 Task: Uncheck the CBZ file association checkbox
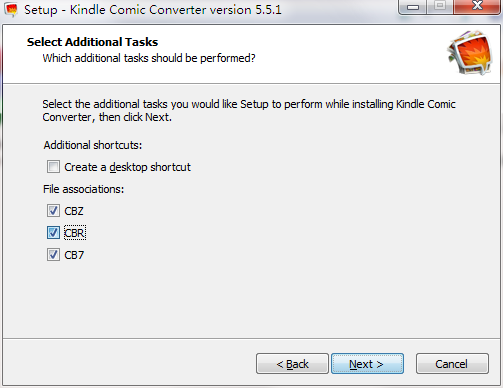click(x=53, y=211)
